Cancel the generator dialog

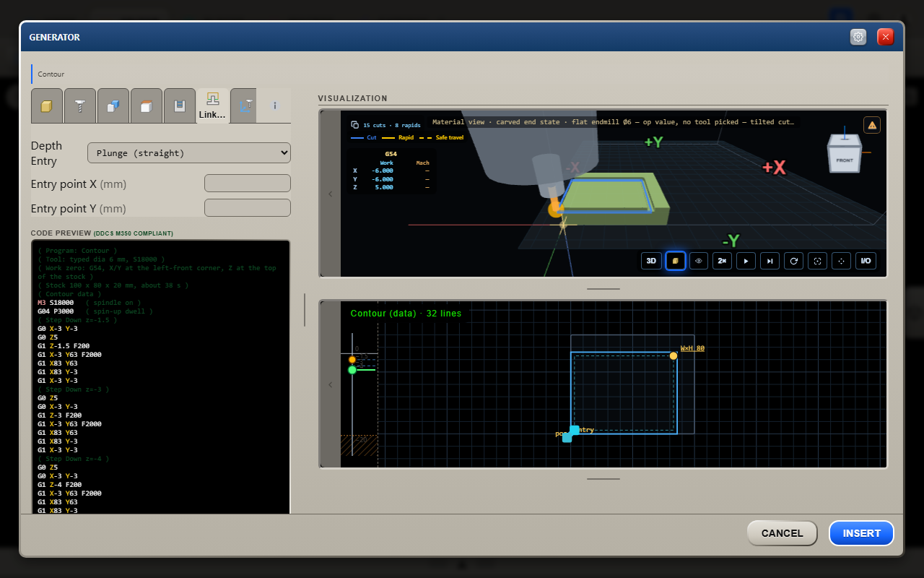[x=782, y=533]
